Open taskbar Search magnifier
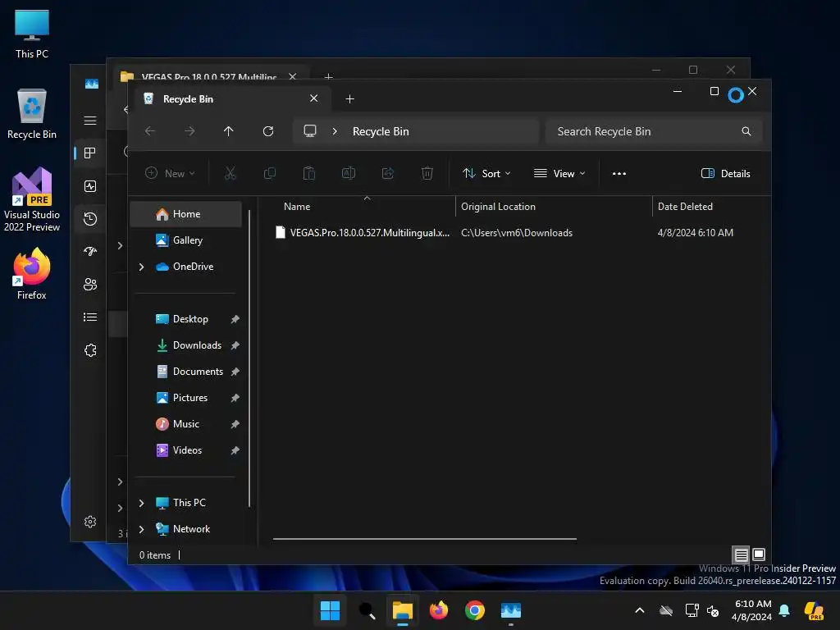The height and width of the screenshot is (630, 840). click(367, 610)
